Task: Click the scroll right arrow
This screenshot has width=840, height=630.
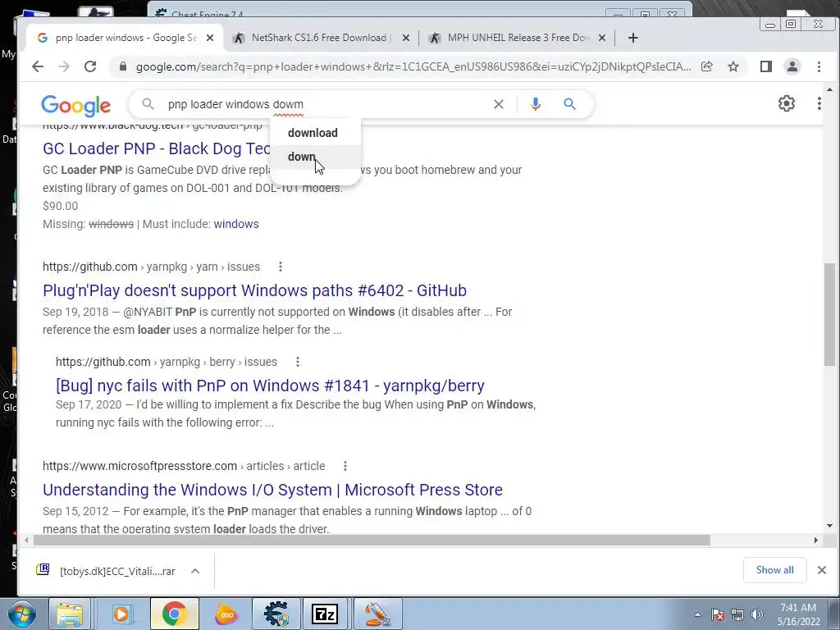Action: click(x=816, y=540)
